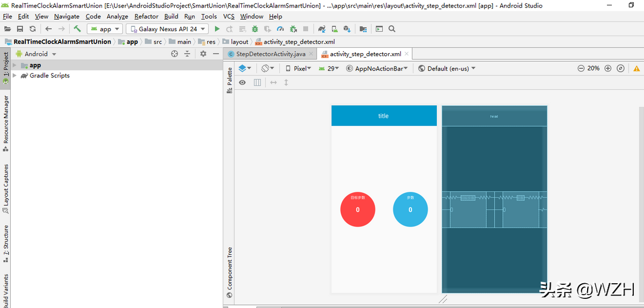Viewport: 644px width, 308px height.
Task: Click the layout breadcrumb in navigation bar
Action: [239, 41]
